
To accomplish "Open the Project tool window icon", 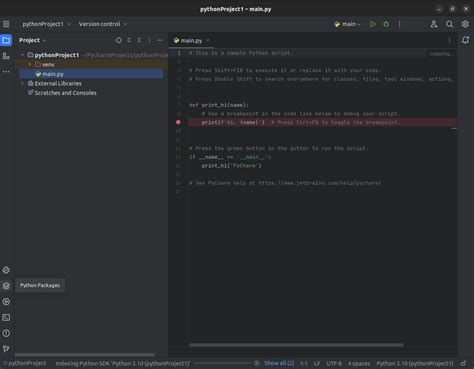I will tap(6, 40).
